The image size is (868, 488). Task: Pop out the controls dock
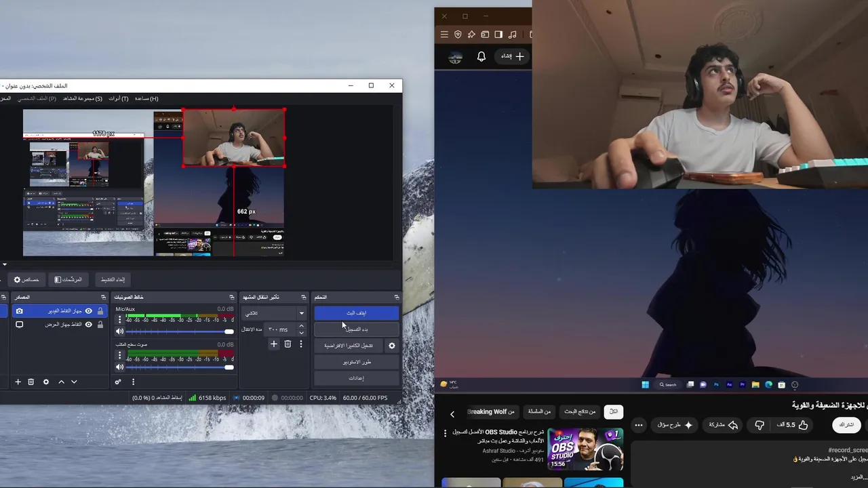coord(397,297)
